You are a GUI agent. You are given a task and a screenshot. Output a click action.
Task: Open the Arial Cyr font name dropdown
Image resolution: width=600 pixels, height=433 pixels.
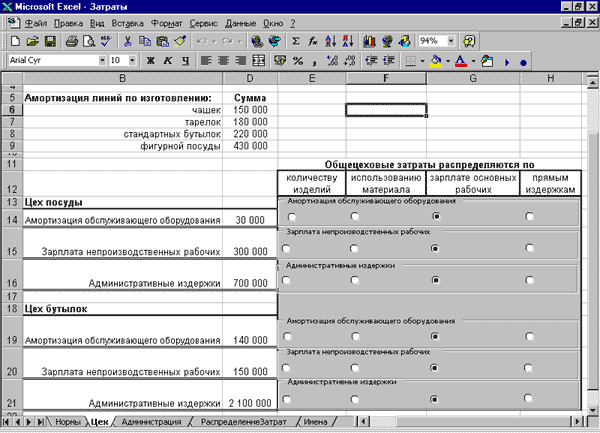(x=102, y=60)
